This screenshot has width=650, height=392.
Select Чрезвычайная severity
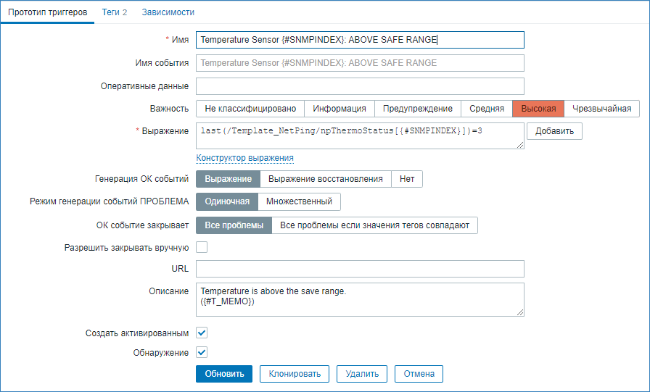pyautogui.click(x=602, y=109)
